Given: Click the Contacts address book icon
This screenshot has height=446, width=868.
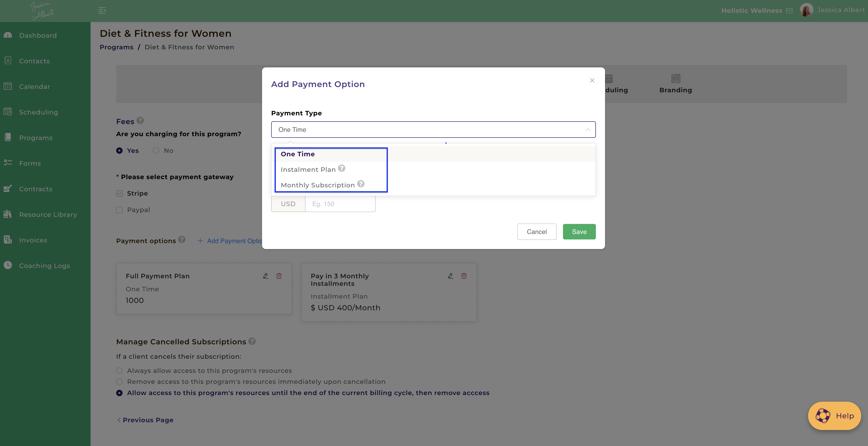Looking at the screenshot, I should pos(8,61).
